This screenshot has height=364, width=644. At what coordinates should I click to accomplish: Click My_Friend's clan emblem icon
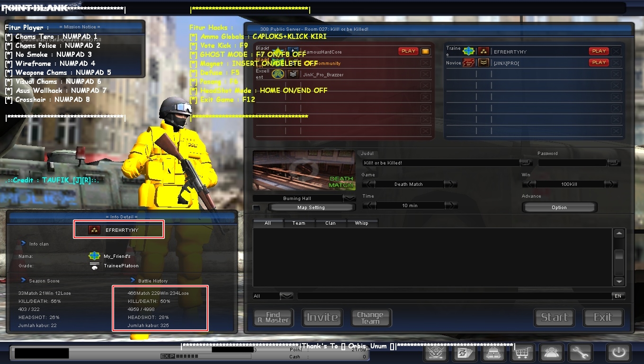tap(94, 256)
